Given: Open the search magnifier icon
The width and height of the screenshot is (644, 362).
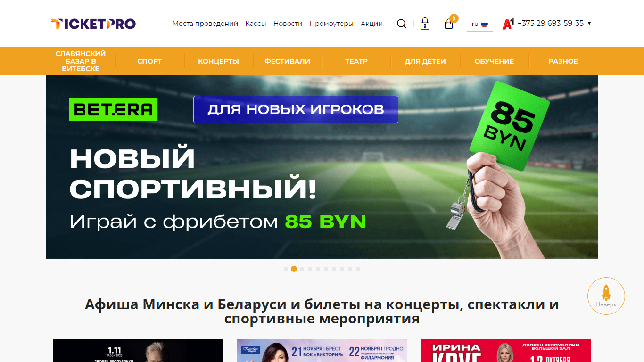Looking at the screenshot, I should click(x=402, y=24).
